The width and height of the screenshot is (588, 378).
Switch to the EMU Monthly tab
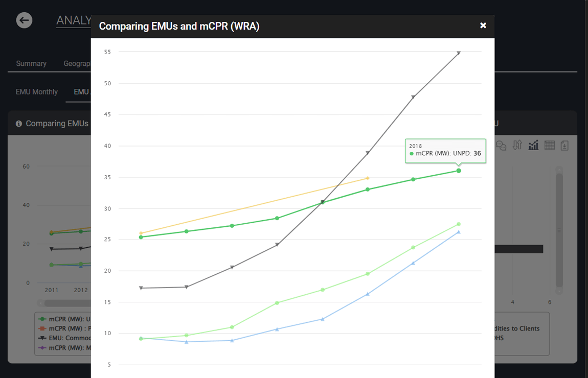click(37, 92)
